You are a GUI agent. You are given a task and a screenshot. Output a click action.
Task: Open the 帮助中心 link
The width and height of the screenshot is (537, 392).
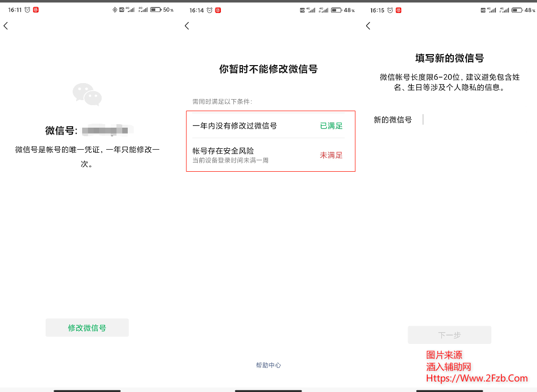[x=268, y=365]
